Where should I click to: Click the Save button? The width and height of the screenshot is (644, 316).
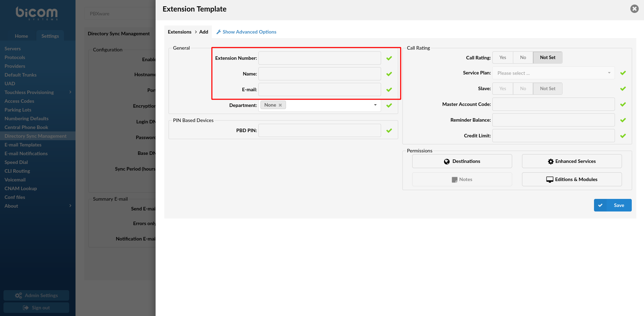pos(613,205)
